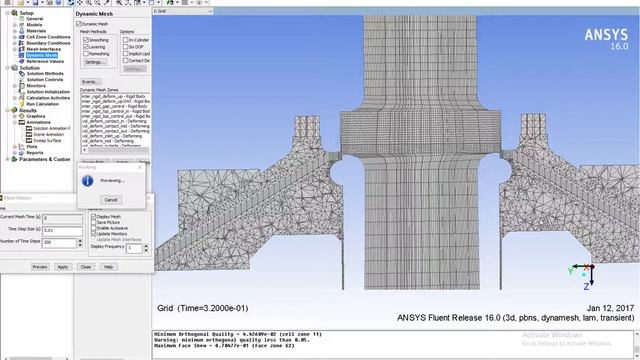Toggle Display Mesh in Mesh Motion
This screenshot has width=640, height=360.
point(93,217)
